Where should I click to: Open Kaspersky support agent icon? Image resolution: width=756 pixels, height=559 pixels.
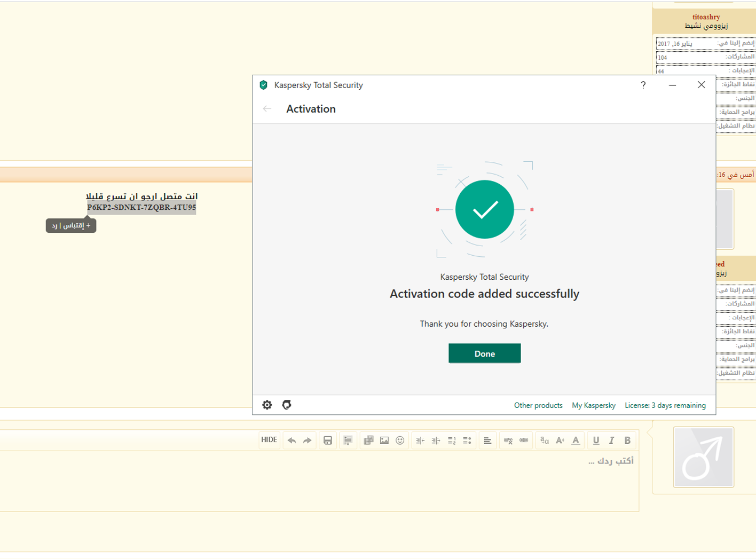[x=287, y=405]
